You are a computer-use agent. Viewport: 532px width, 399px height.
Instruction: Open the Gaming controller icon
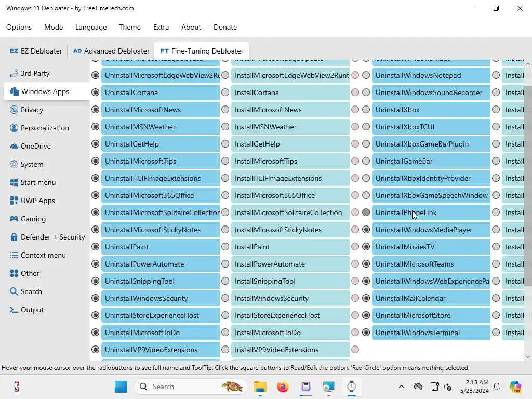(x=14, y=219)
